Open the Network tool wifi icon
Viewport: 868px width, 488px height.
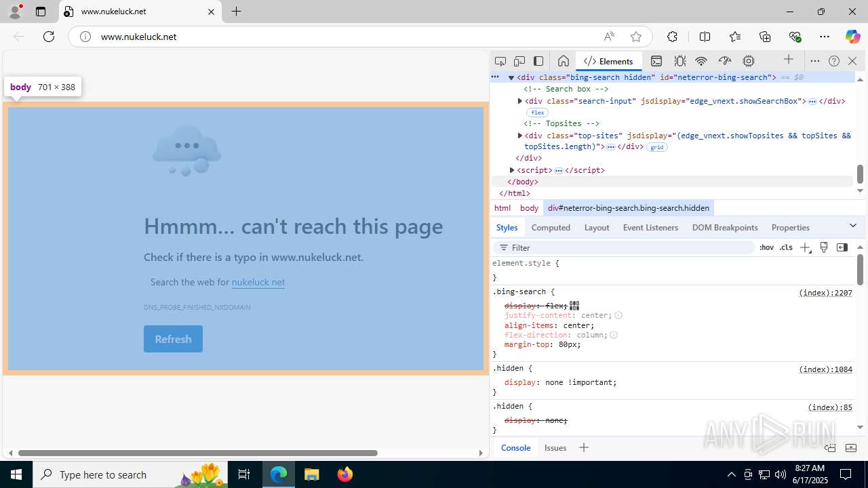[x=701, y=61]
